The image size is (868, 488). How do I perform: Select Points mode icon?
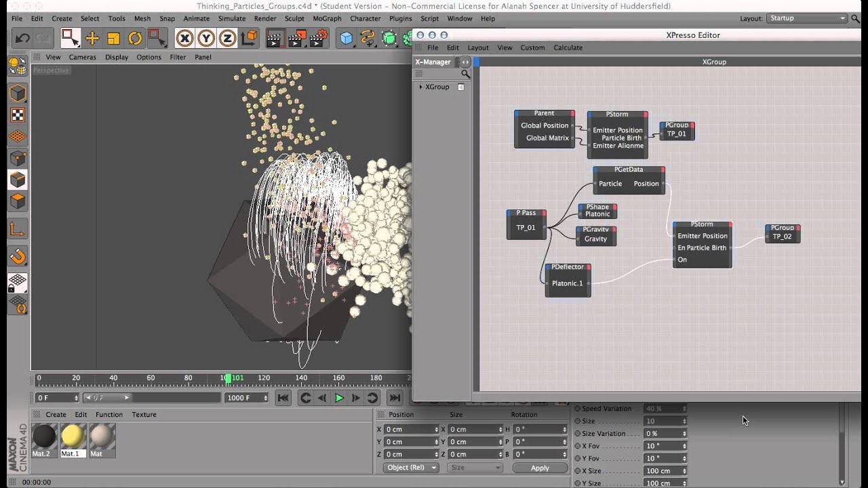coord(18,158)
